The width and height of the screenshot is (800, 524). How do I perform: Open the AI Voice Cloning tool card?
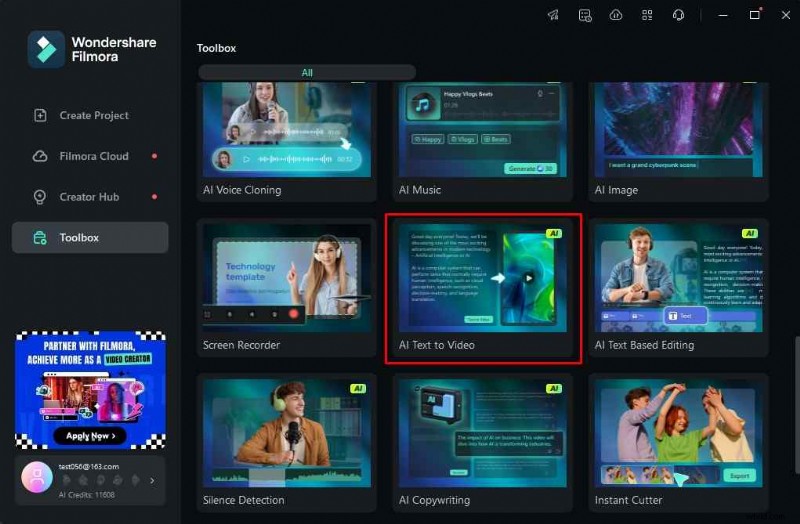point(287,141)
